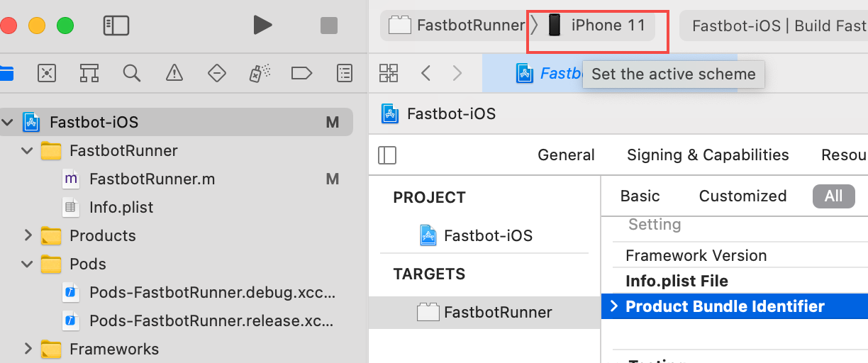The height and width of the screenshot is (363, 868).
Task: Run the project with the play button
Action: tap(263, 26)
